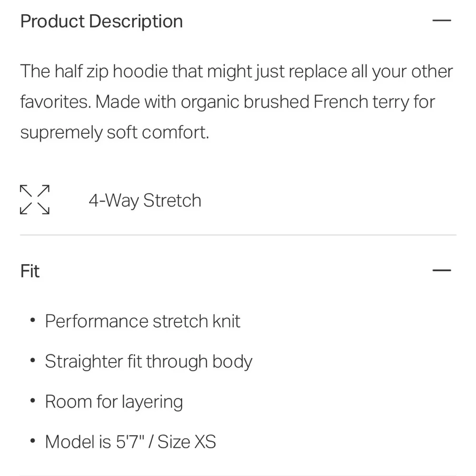Image resolution: width=476 pixels, height=476 pixels.
Task: Click the Product Description heading
Action: [x=101, y=21]
